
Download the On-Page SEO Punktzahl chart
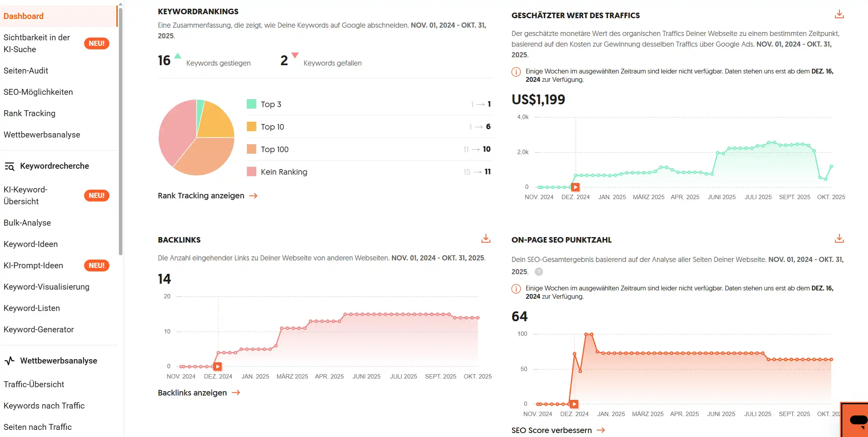pyautogui.click(x=839, y=238)
